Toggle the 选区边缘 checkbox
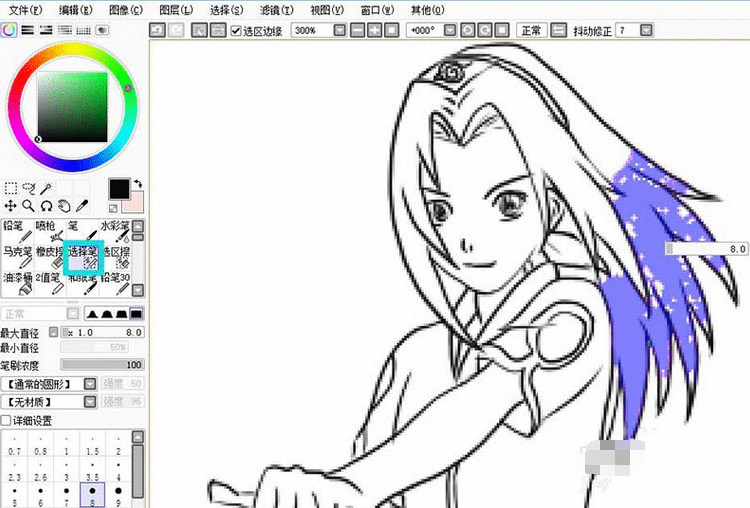This screenshot has width=750, height=508. point(236,31)
